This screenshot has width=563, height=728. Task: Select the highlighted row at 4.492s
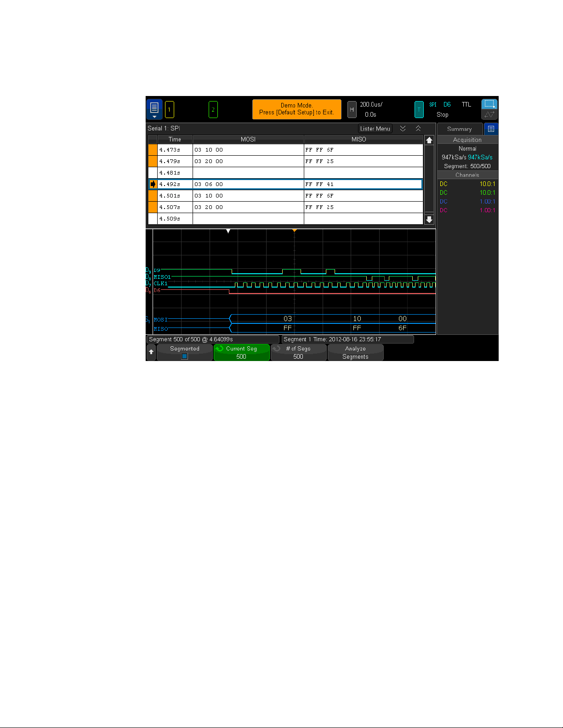coord(285,184)
